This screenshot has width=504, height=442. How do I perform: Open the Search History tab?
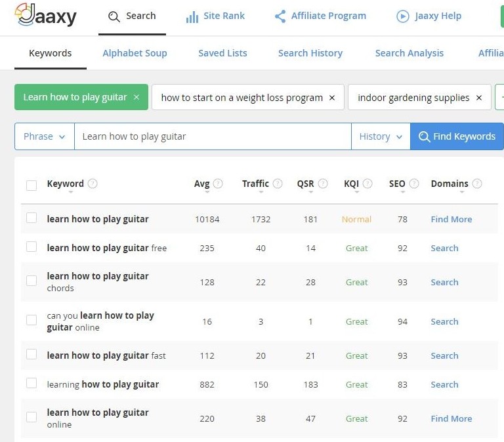pos(310,53)
